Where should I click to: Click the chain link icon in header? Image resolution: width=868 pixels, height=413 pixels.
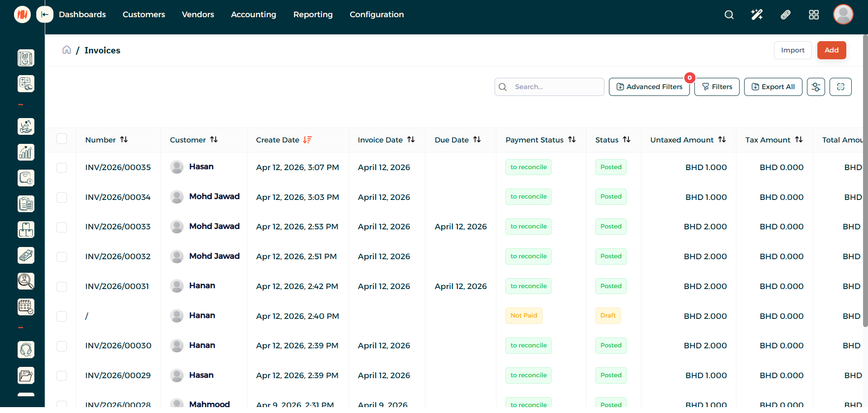tap(785, 15)
